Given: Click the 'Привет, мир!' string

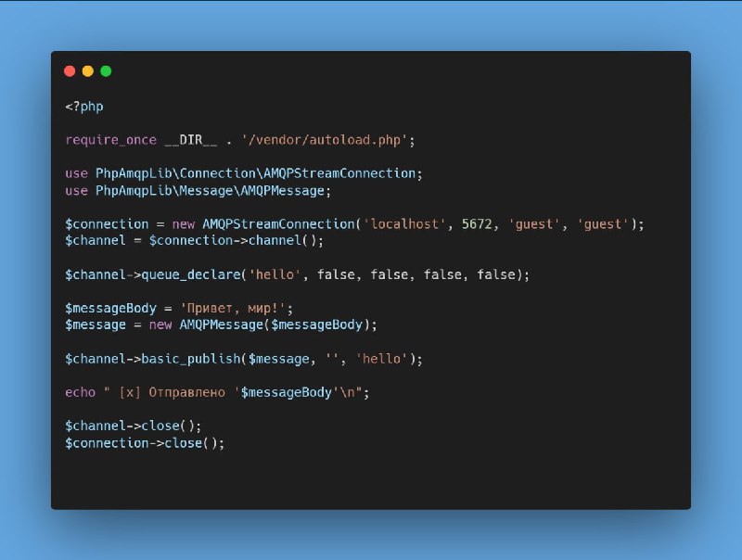Looking at the screenshot, I should point(234,309).
